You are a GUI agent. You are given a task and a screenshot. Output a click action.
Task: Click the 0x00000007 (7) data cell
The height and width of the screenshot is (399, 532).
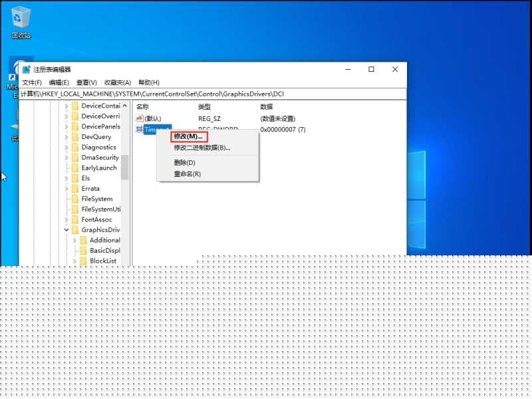pos(283,130)
